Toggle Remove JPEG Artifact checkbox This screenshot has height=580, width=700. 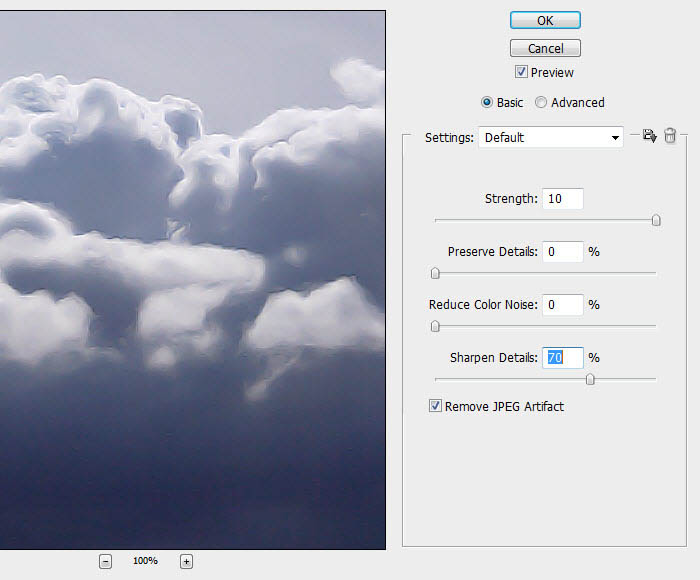tap(435, 406)
